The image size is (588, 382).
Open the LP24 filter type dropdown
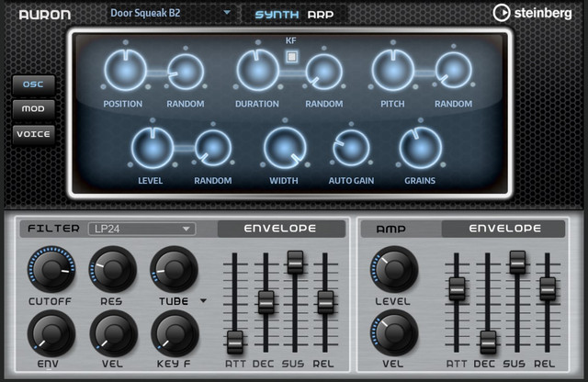141,229
